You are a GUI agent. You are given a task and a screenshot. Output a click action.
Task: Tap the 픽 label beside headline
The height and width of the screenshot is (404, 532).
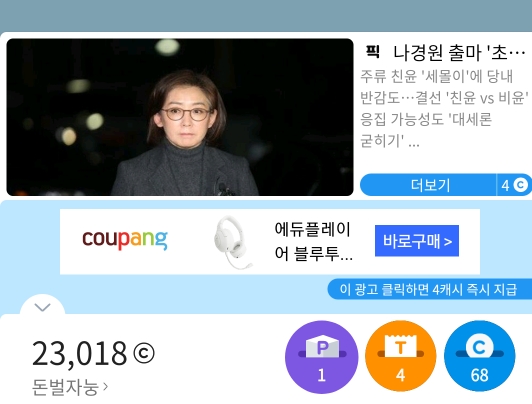pyautogui.click(x=373, y=52)
